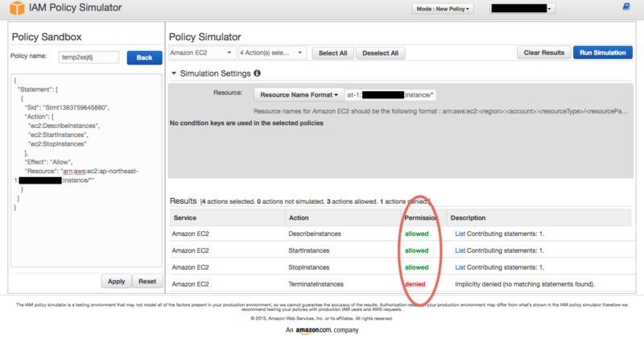
Task: Click the Action column header
Action: tap(343, 217)
